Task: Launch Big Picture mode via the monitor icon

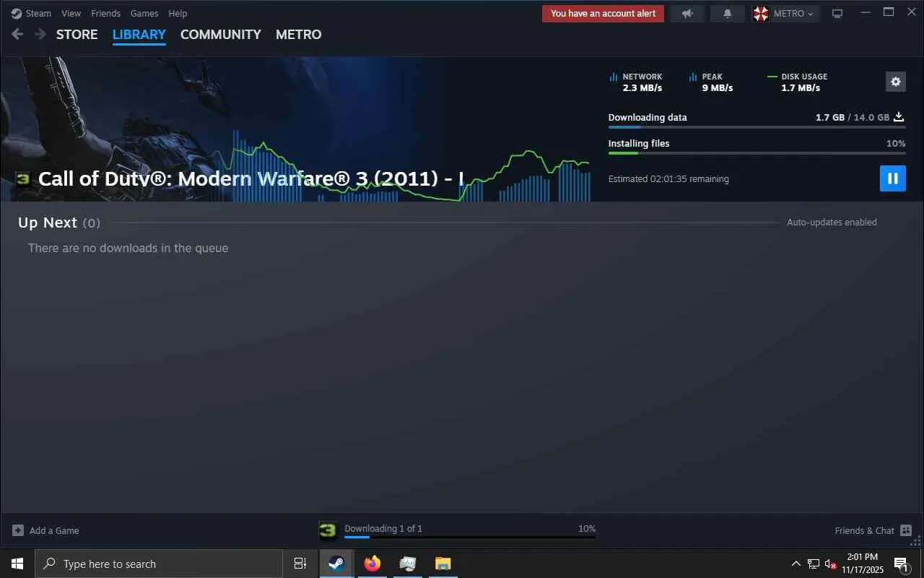Action: [837, 13]
